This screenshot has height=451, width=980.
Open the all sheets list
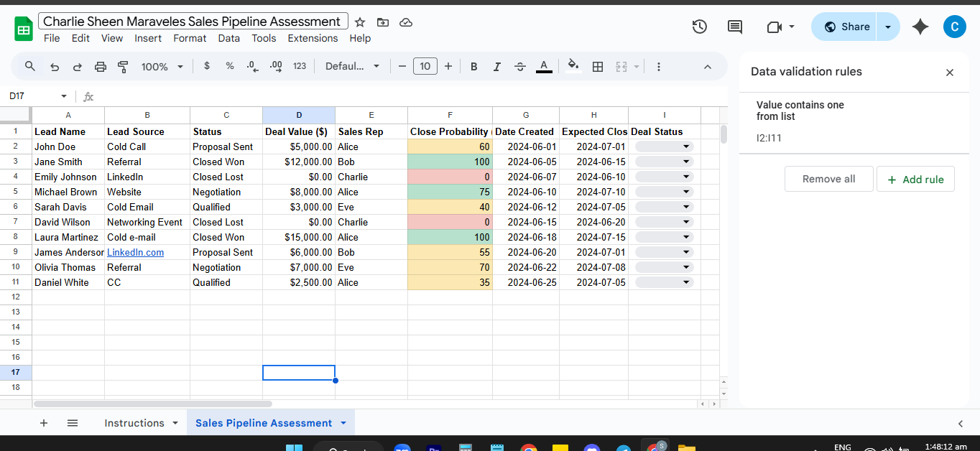coord(73,423)
